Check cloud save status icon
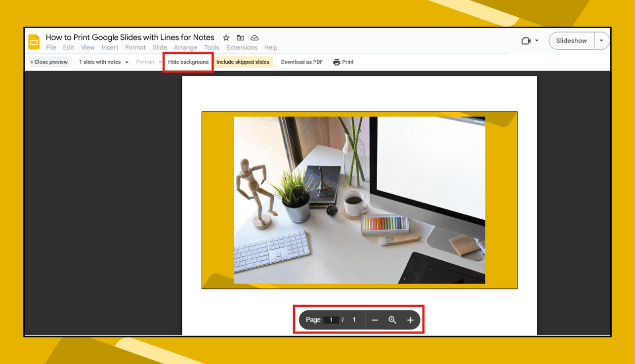 coord(254,37)
